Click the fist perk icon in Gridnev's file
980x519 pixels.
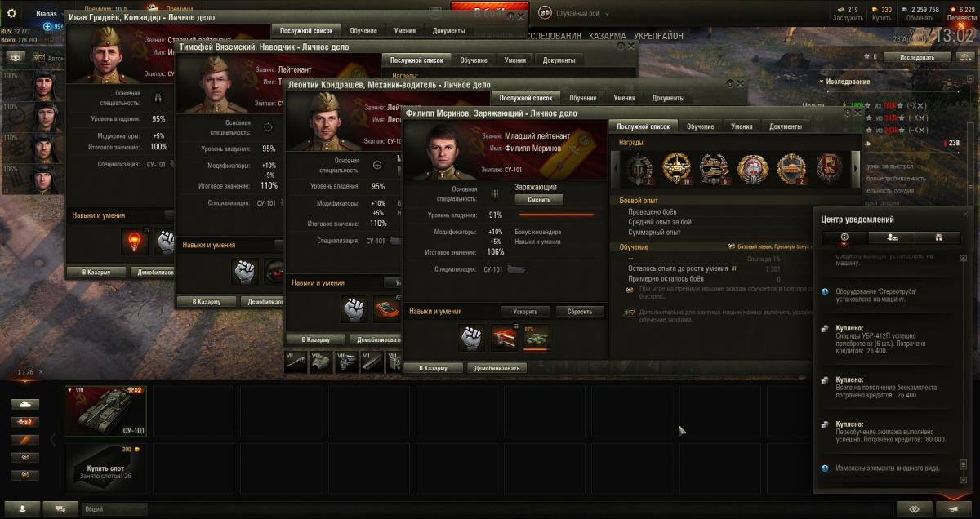click(166, 242)
